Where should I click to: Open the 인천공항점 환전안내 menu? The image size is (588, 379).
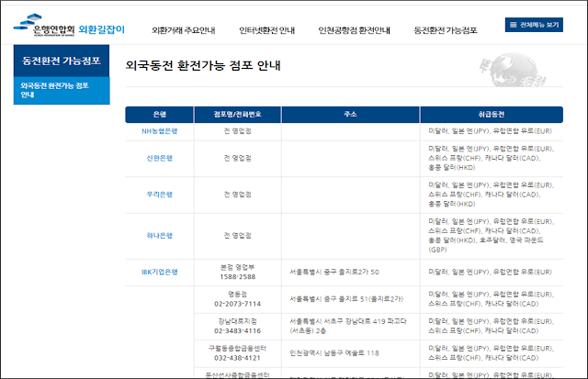pos(354,30)
